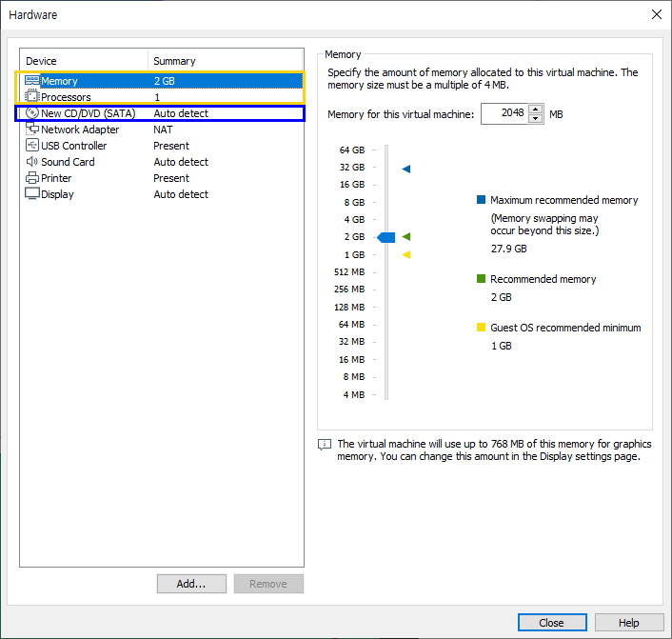Click the Summary column header
The image size is (672, 639).
[x=226, y=61]
